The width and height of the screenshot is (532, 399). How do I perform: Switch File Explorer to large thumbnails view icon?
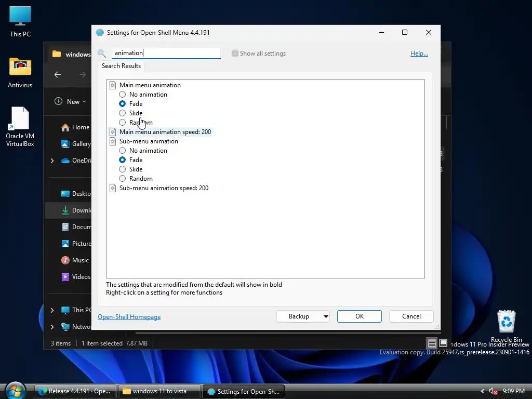pos(443,343)
